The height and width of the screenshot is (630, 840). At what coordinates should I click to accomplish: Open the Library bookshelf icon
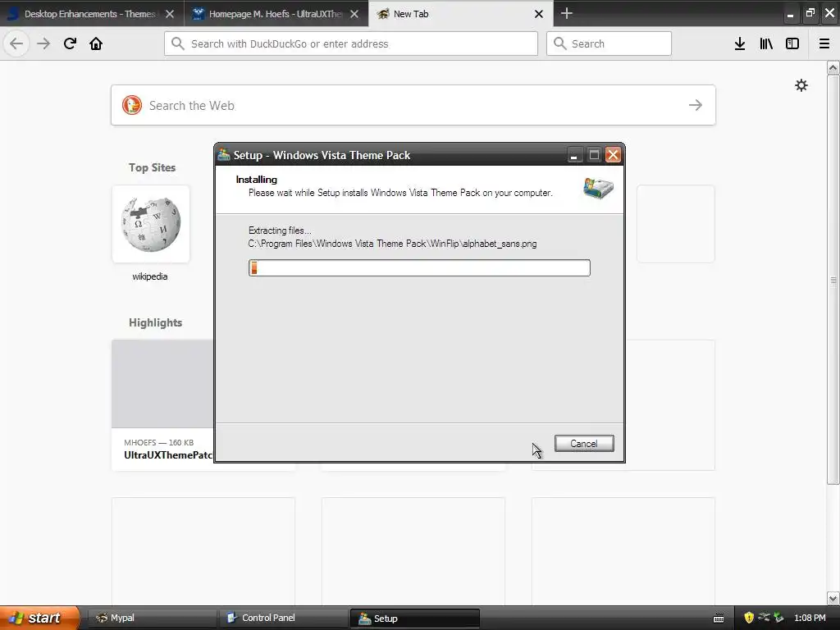pos(766,43)
